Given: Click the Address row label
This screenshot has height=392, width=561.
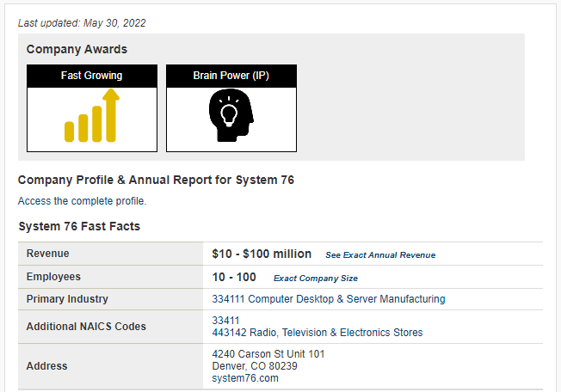Looking at the screenshot, I should tap(46, 366).
